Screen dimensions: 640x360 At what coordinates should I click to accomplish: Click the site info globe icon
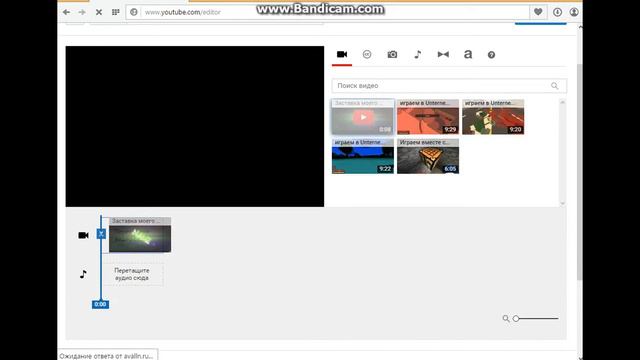133,12
